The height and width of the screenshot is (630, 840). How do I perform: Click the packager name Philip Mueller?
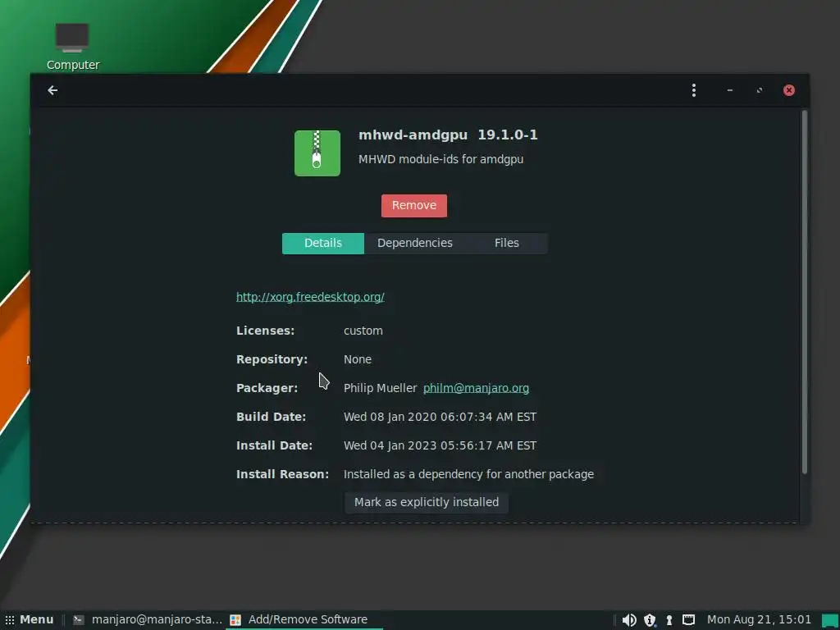[x=380, y=388]
